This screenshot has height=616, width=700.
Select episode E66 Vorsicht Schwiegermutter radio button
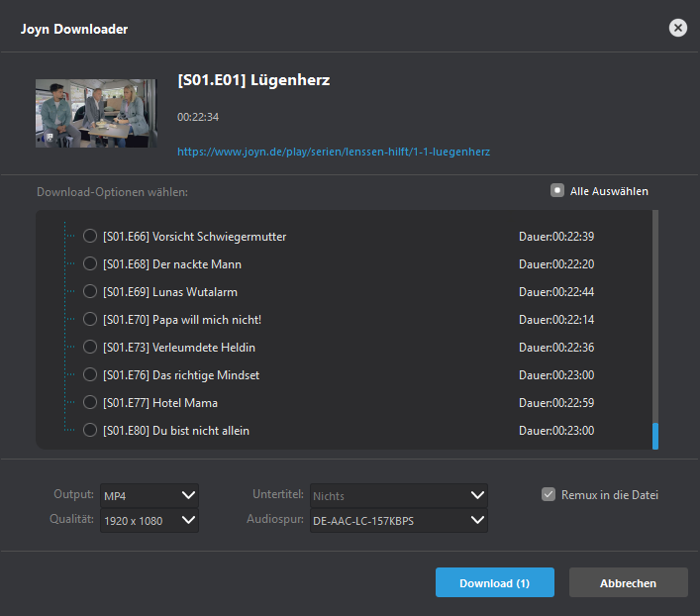click(x=90, y=237)
